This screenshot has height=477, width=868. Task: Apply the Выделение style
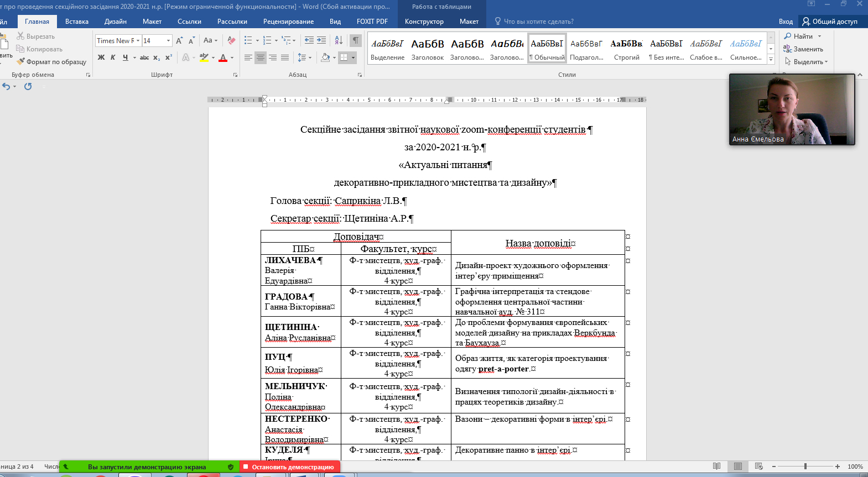pyautogui.click(x=387, y=49)
